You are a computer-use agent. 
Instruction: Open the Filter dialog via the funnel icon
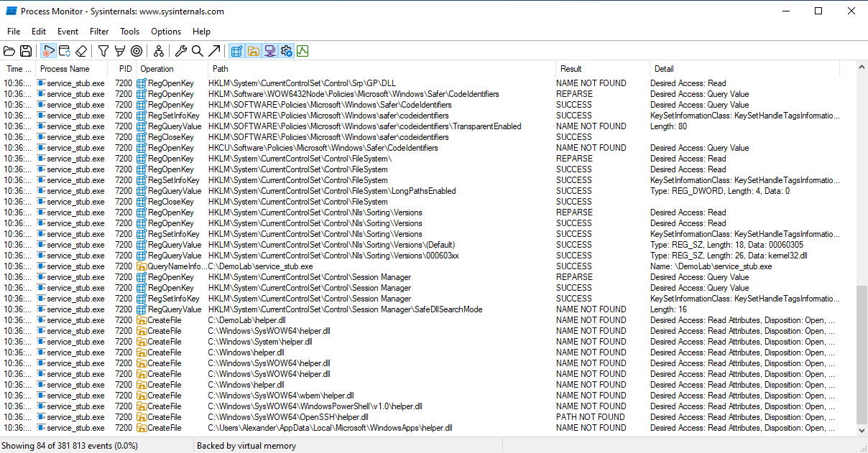pyautogui.click(x=103, y=51)
